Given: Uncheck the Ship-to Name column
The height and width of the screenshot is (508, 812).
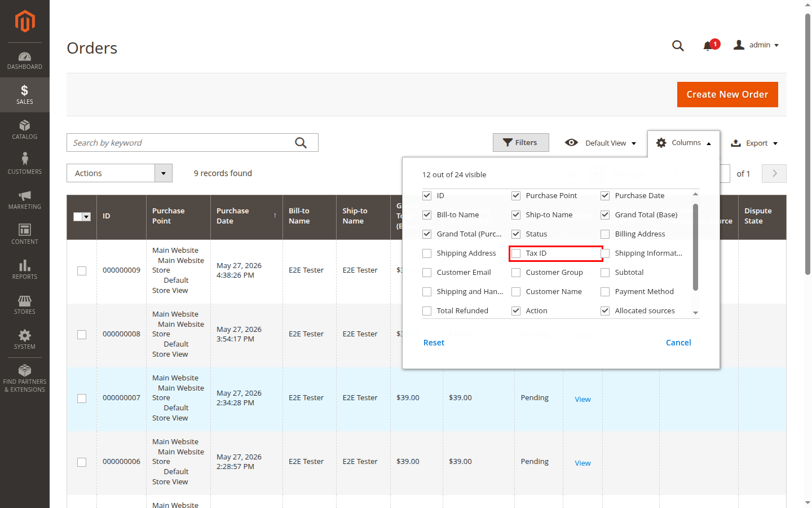Looking at the screenshot, I should pos(516,215).
